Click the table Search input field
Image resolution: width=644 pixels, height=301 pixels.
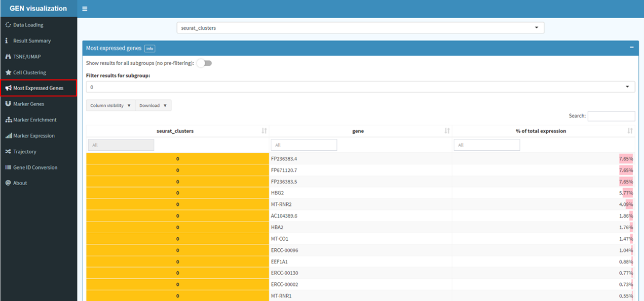coord(611,116)
